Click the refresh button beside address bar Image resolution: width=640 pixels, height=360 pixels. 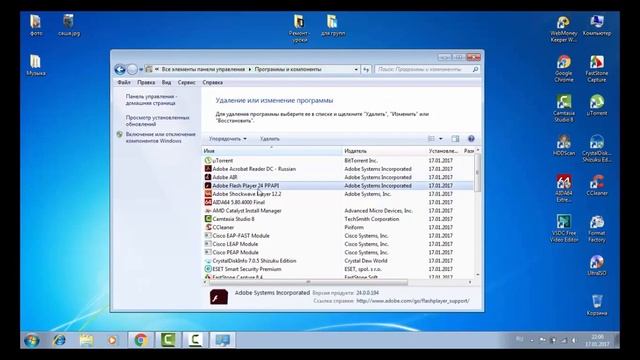(x=366, y=69)
